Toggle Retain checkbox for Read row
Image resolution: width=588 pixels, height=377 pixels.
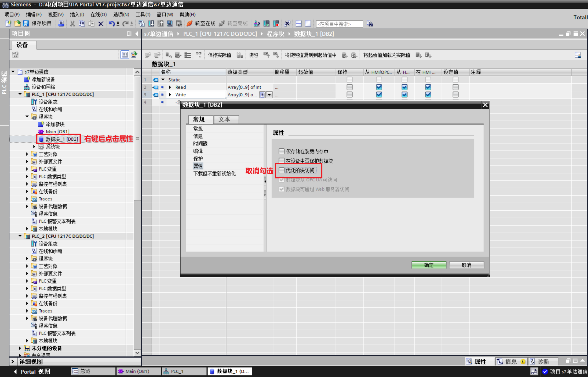pyautogui.click(x=349, y=87)
